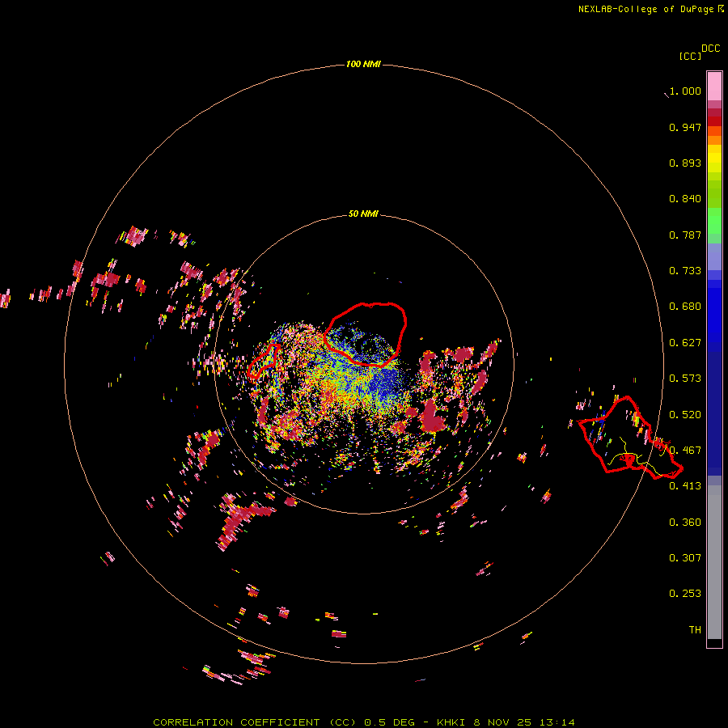Click the DCC label above the color scale

tap(710, 49)
